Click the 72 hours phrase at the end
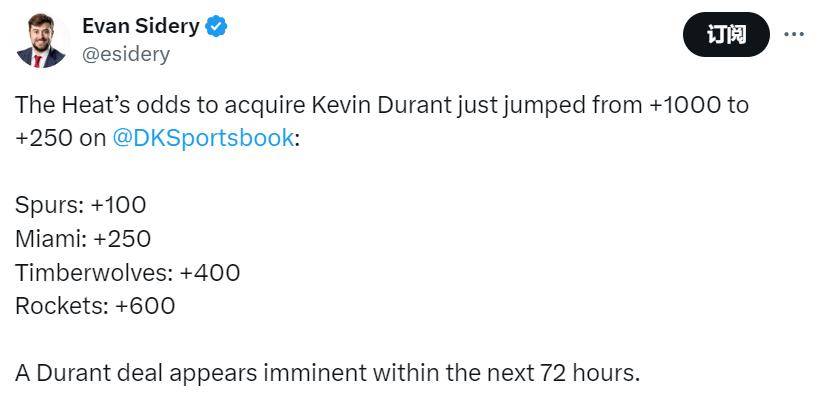The height and width of the screenshot is (398, 820). pyautogui.click(x=587, y=373)
